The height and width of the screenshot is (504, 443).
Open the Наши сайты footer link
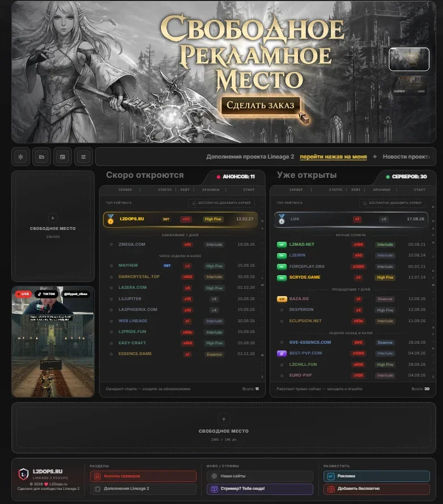point(260,476)
